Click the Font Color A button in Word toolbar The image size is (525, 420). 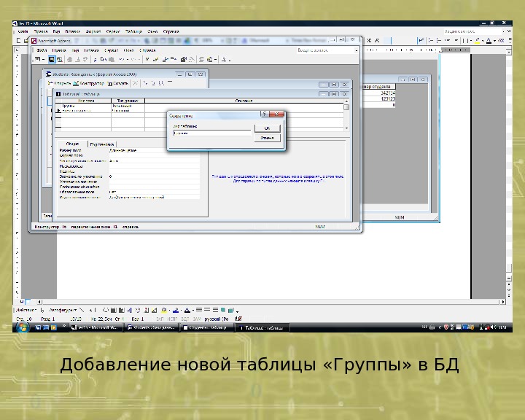489,41
